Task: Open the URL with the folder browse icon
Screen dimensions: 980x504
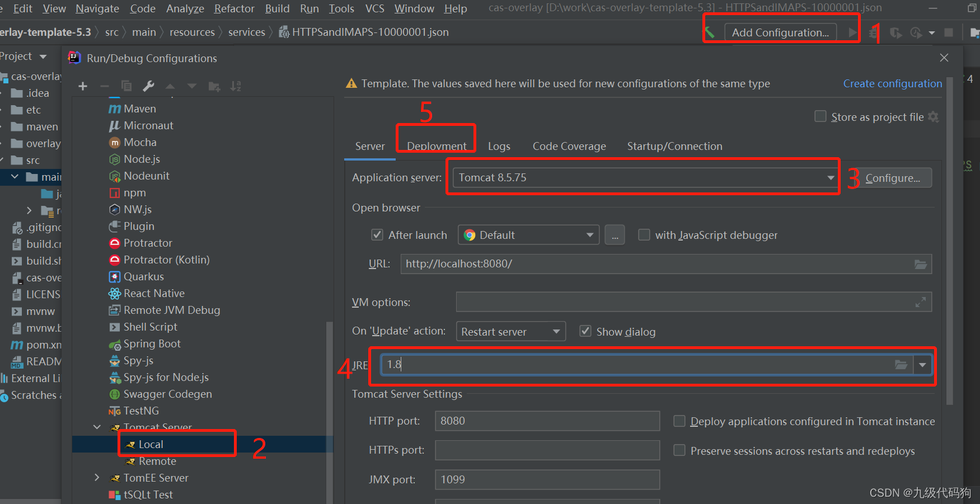Action: pos(921,263)
